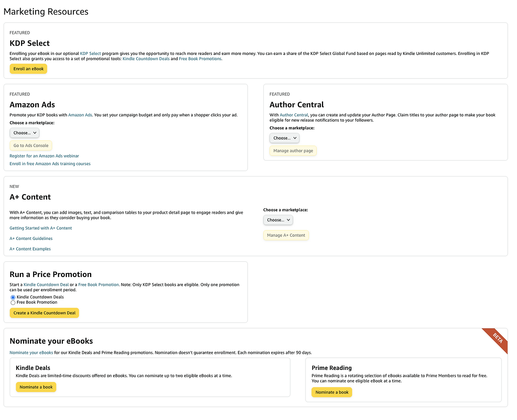Open the KDP Select link in description
This screenshot has height=420, width=517.
point(90,54)
